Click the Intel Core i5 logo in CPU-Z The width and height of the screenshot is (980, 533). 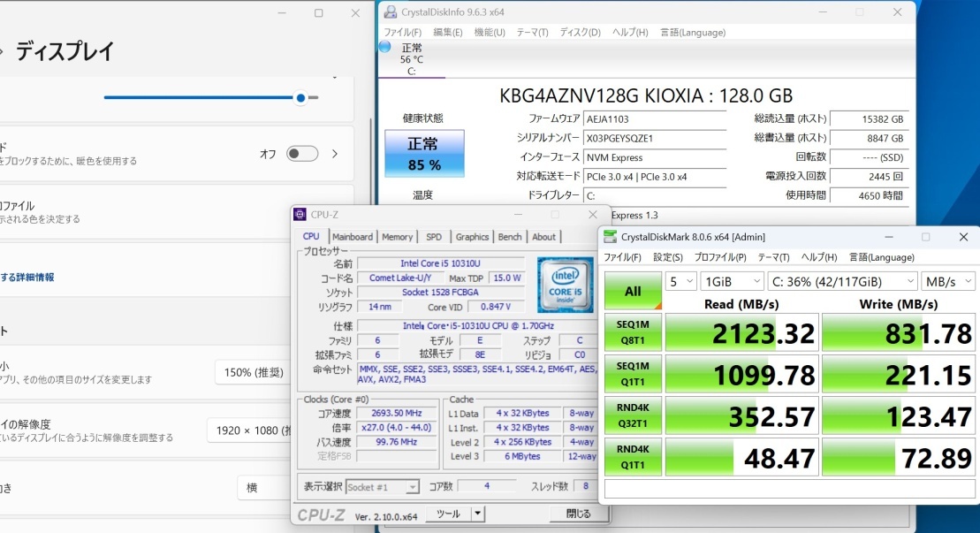(x=565, y=285)
